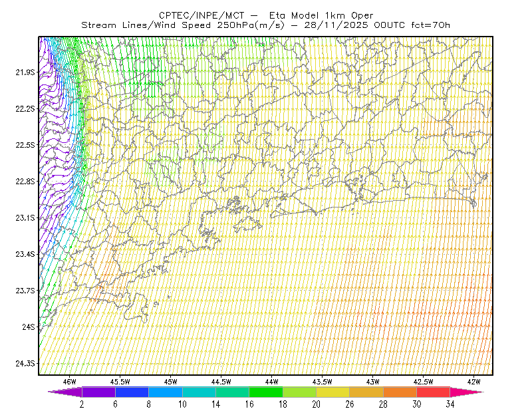Click the orange 28–30 m/s legend swatch

[400, 392]
